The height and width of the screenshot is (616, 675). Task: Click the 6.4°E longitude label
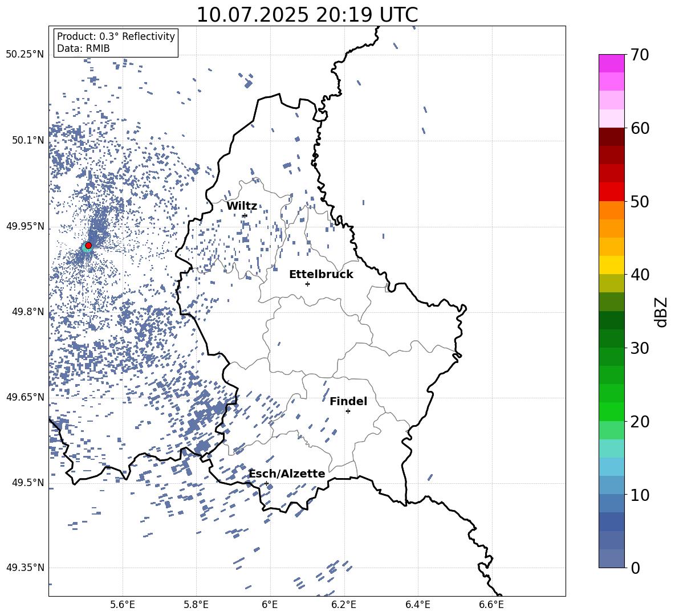click(417, 605)
